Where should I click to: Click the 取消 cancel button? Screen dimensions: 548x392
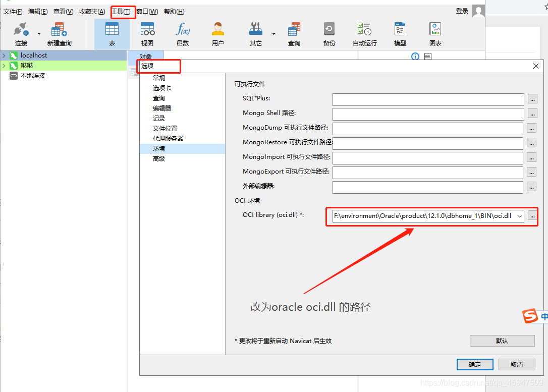pos(517,364)
